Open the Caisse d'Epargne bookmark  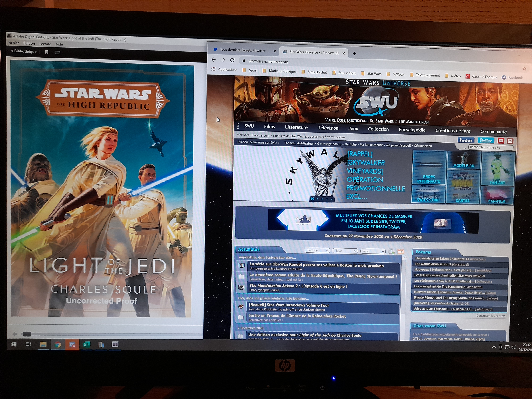pyautogui.click(x=481, y=77)
